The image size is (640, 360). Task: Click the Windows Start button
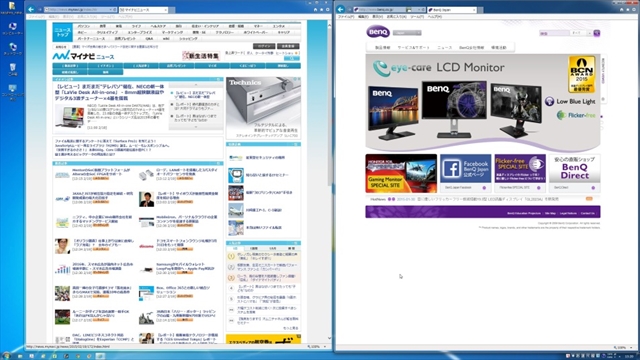pos(6,356)
